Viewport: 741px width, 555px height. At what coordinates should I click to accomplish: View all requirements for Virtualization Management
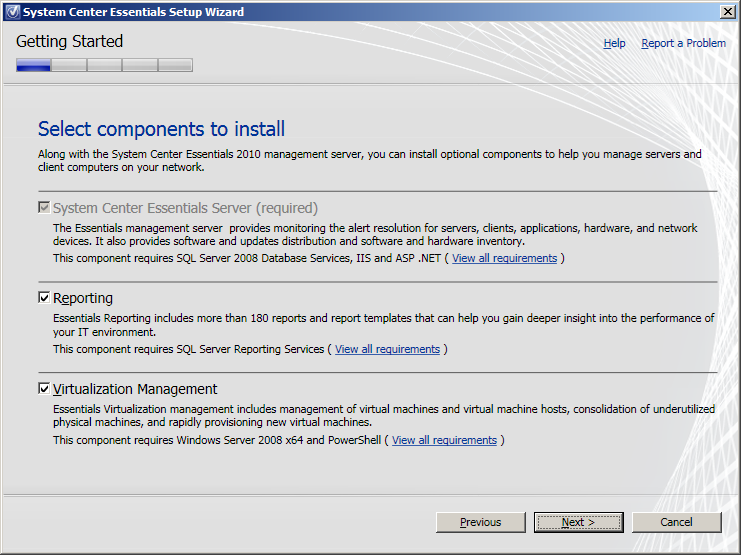coord(444,440)
